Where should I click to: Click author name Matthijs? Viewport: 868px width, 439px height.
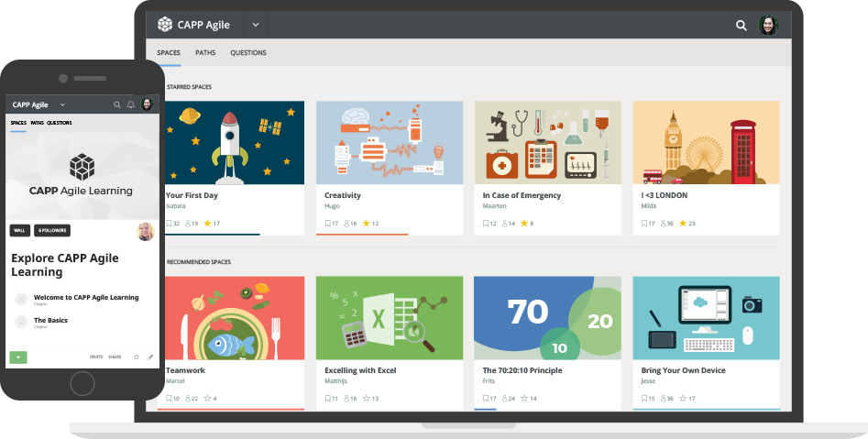click(x=336, y=381)
